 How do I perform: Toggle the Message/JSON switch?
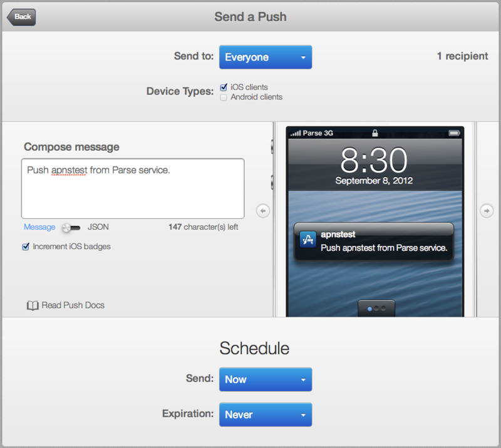tap(71, 228)
